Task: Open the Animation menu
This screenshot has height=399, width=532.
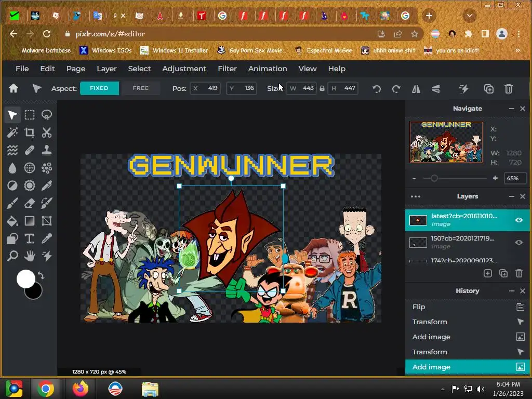Action: [268, 69]
